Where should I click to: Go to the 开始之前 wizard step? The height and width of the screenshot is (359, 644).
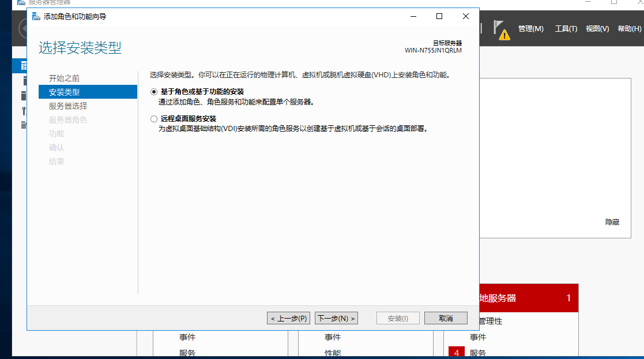[64, 78]
